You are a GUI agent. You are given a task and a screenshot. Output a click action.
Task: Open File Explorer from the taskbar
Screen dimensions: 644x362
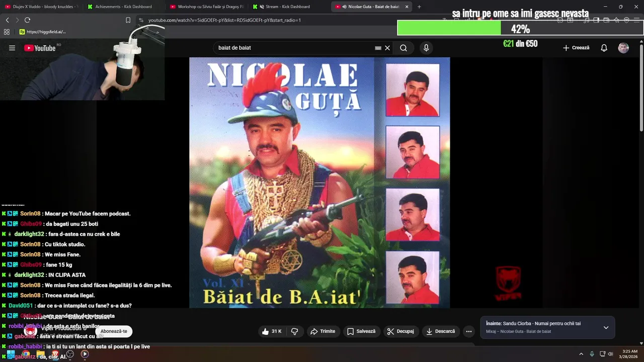(x=41, y=354)
